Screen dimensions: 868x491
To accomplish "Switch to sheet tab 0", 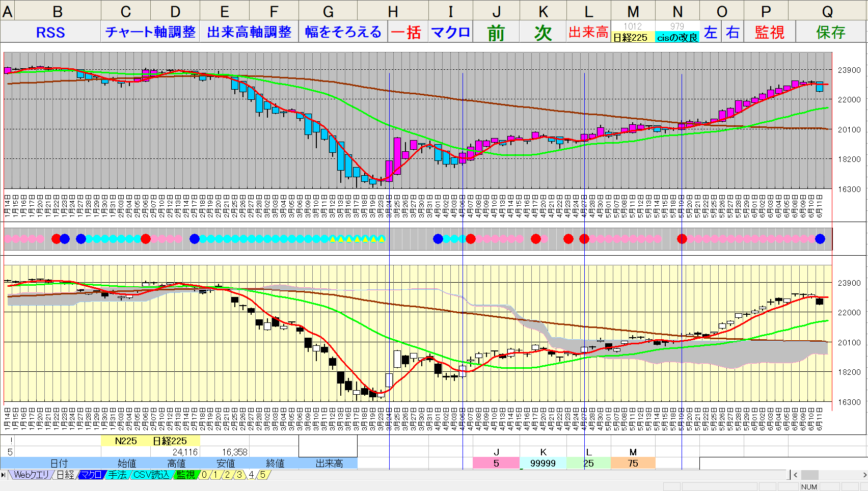I will (204, 475).
